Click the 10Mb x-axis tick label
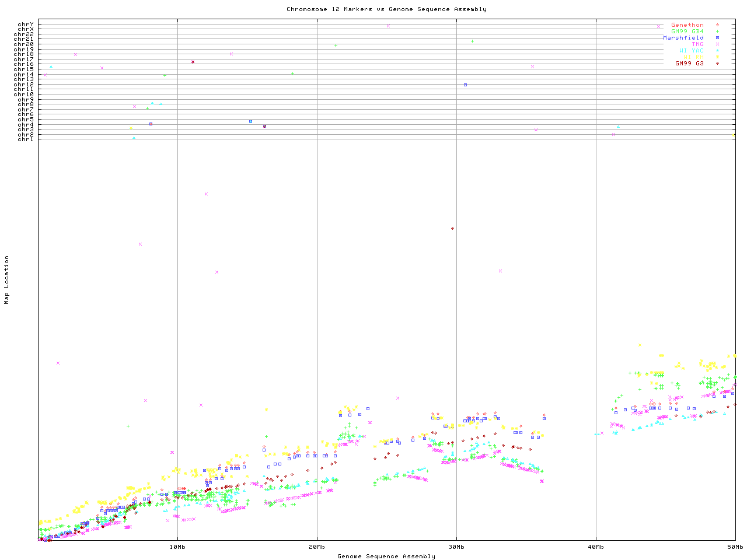 click(177, 547)
